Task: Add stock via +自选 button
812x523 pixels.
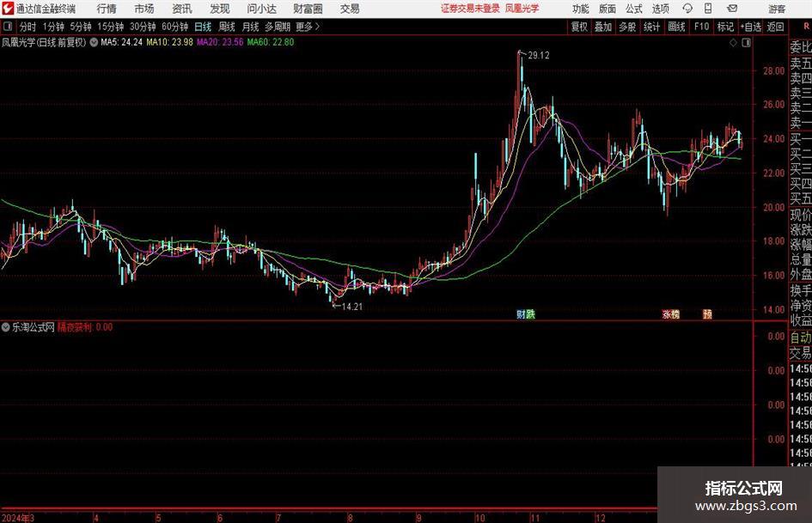Action: coord(750,27)
